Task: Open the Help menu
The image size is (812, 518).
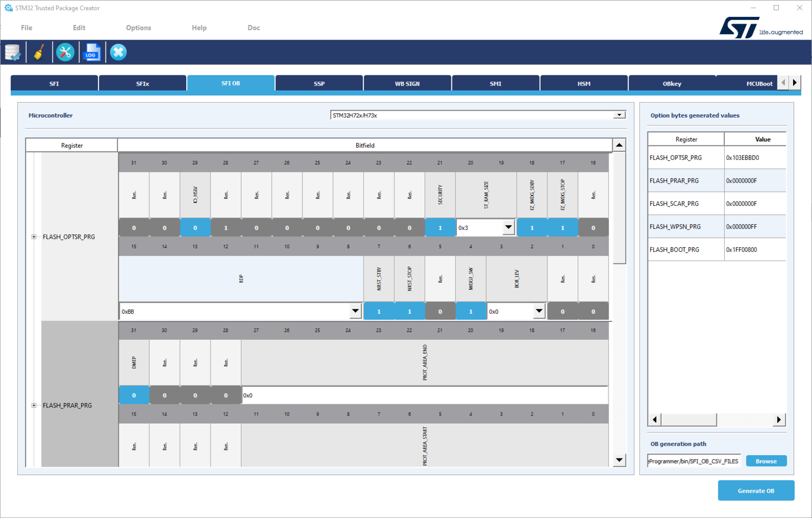Action: pyautogui.click(x=199, y=28)
